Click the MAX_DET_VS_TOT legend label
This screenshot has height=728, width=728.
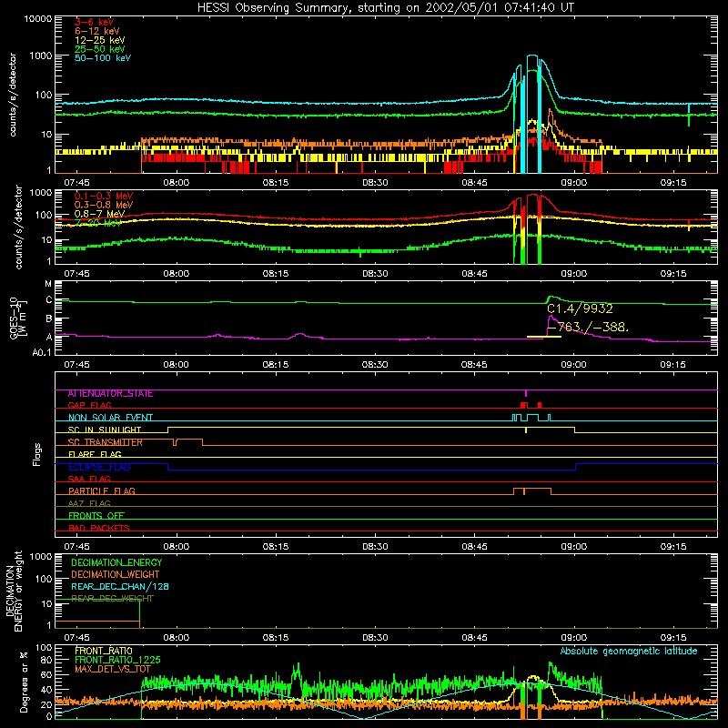point(112,669)
